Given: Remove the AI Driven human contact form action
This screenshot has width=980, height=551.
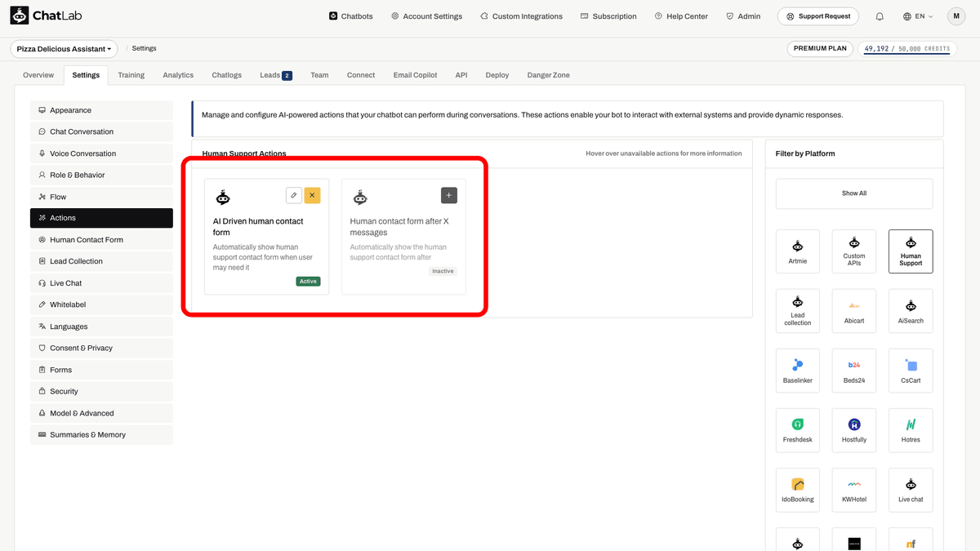Looking at the screenshot, I should [x=312, y=195].
